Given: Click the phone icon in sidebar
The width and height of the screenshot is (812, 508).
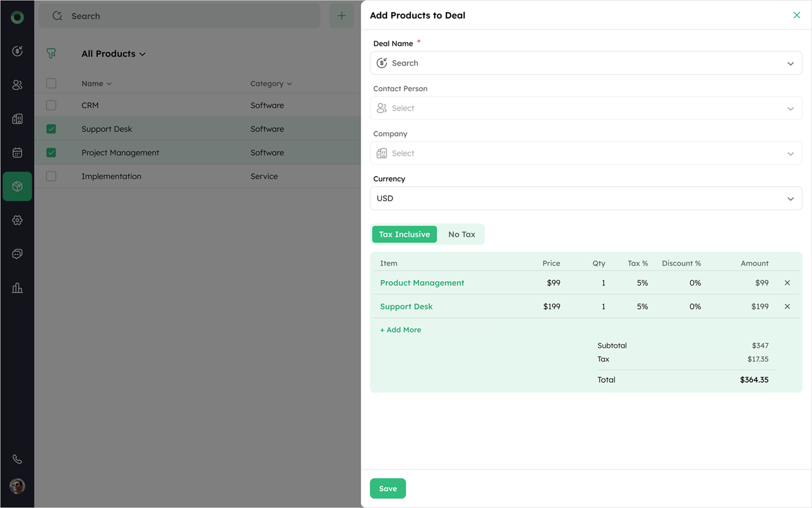Looking at the screenshot, I should (17, 459).
